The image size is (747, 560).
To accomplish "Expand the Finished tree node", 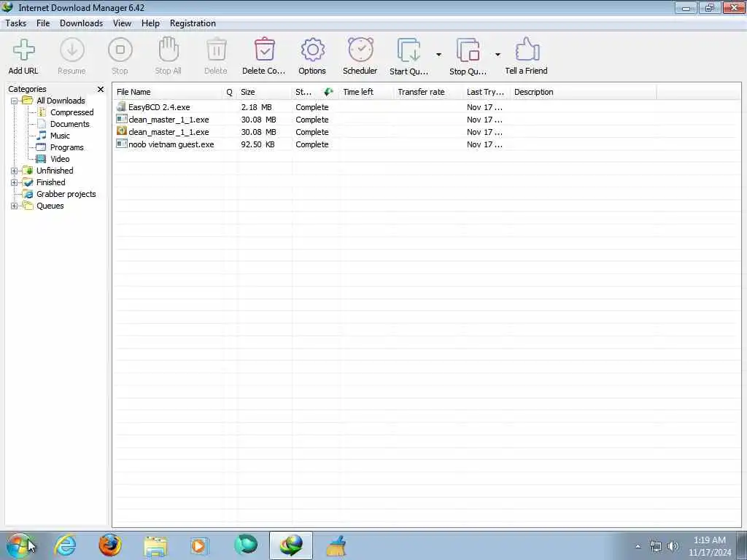I will (15, 183).
